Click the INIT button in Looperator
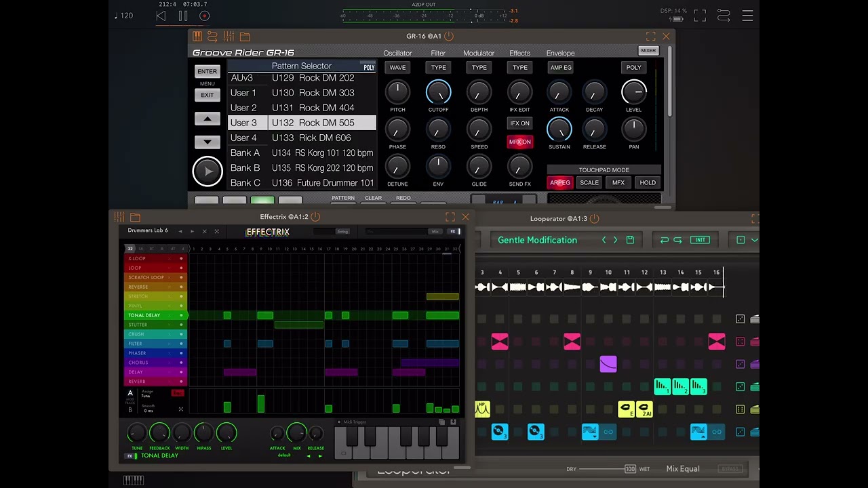The image size is (868, 488). click(700, 240)
